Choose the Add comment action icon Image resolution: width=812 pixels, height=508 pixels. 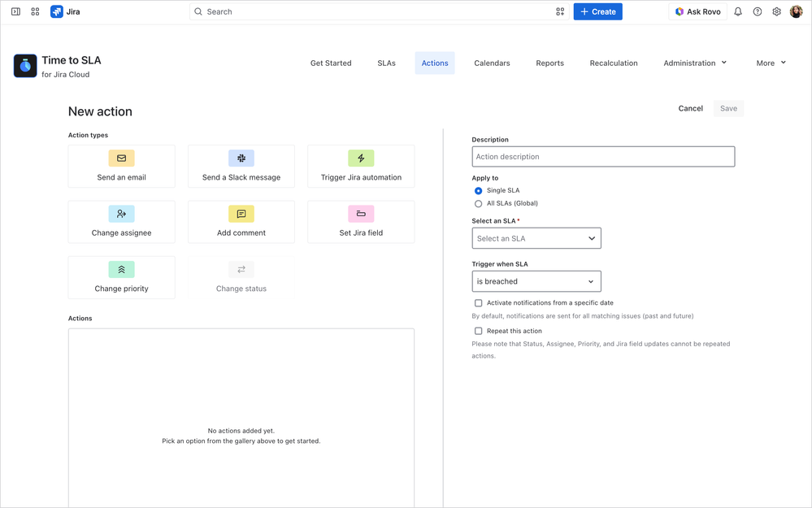pyautogui.click(x=241, y=214)
